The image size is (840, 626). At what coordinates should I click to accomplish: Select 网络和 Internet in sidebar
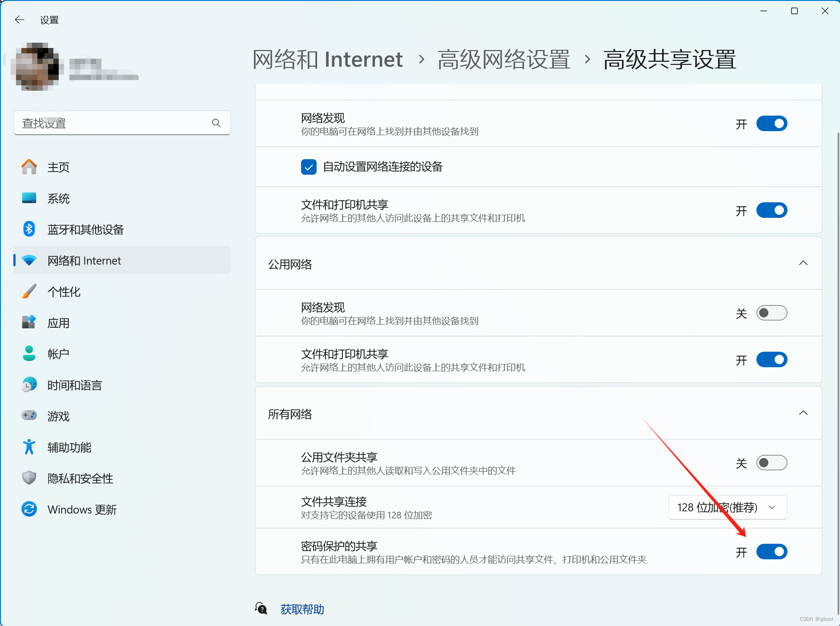(122, 261)
